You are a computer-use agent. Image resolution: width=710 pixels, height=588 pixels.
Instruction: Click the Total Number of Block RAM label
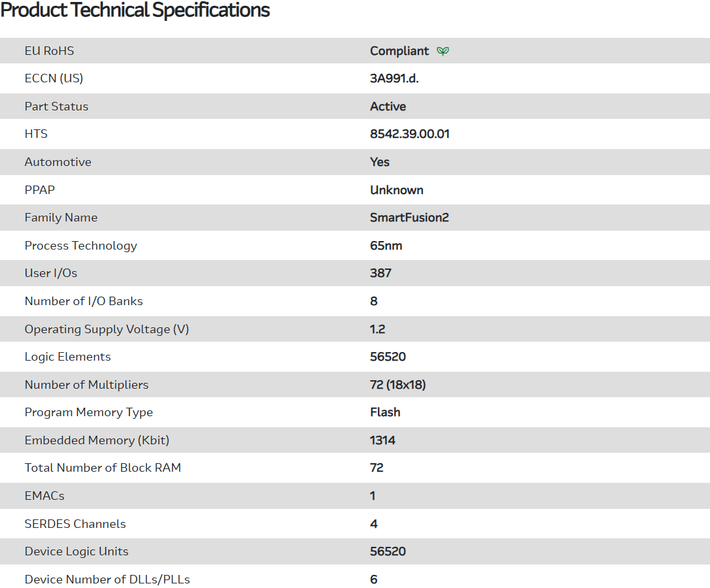103,468
